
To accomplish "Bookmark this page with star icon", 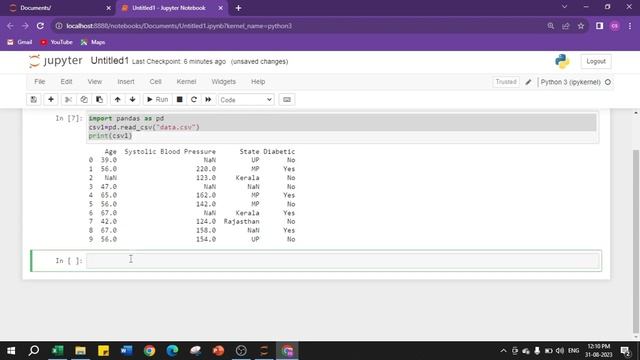I will click(581, 26).
